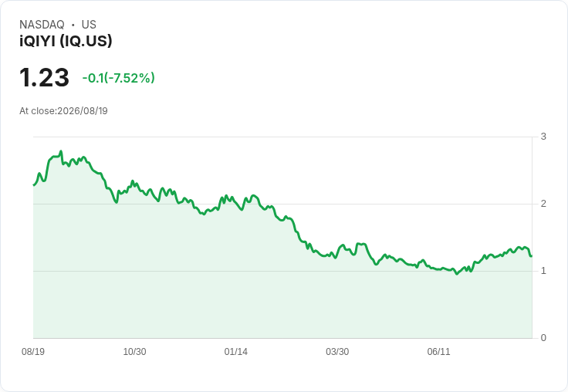
Task: Click the iQIYI (IQ.US) stock title
Action: pos(66,41)
